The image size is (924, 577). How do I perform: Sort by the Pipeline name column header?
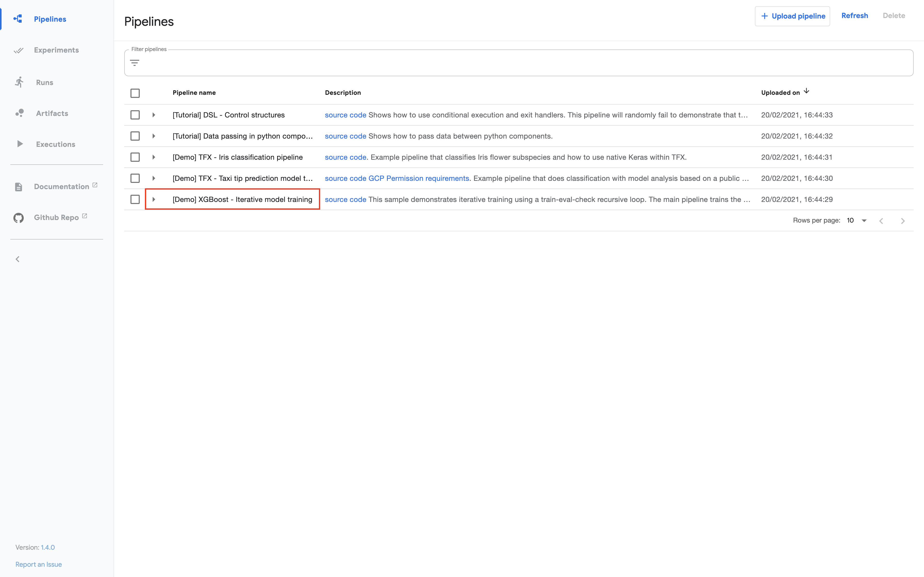coord(194,92)
